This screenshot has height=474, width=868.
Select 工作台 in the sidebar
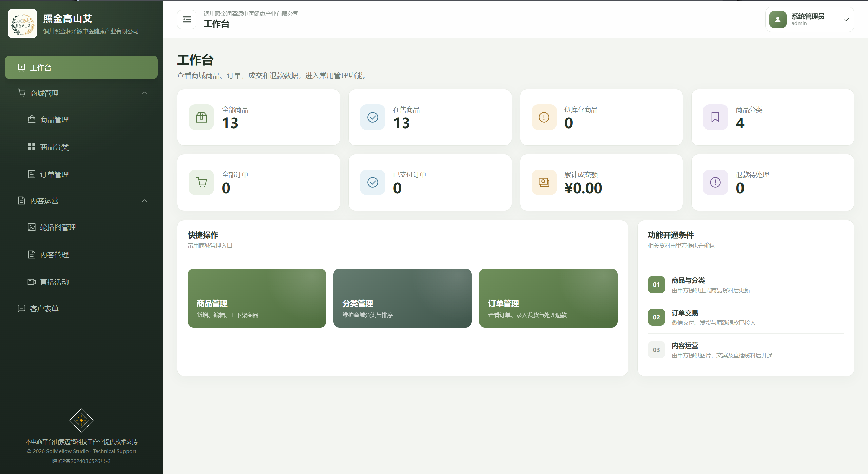point(81,67)
